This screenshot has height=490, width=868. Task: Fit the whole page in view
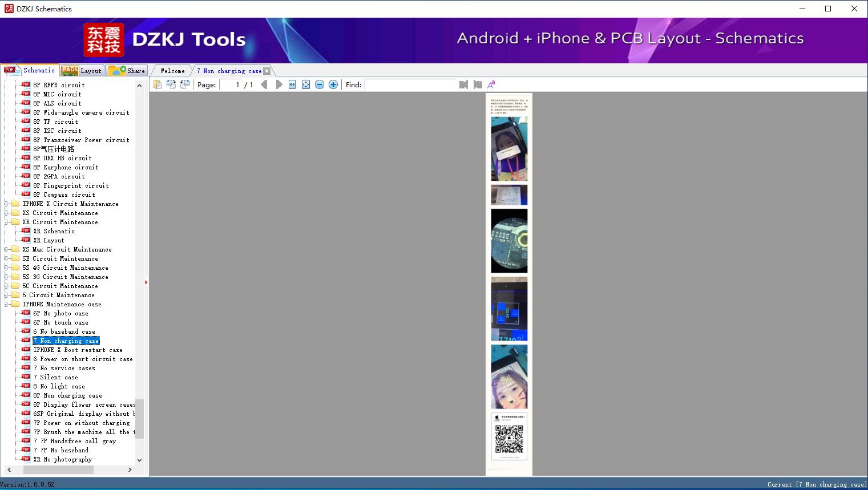(x=306, y=84)
